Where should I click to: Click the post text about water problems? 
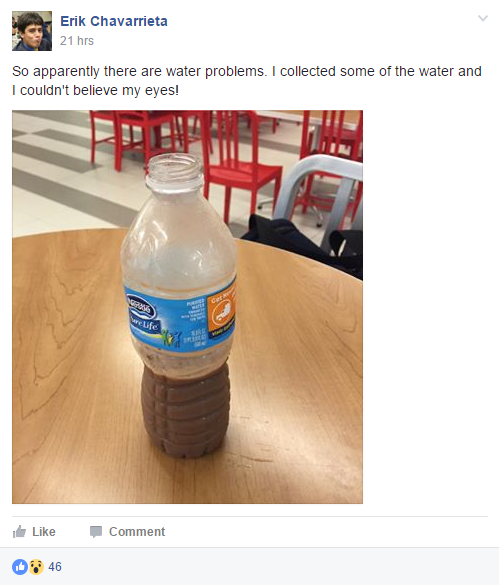247,81
